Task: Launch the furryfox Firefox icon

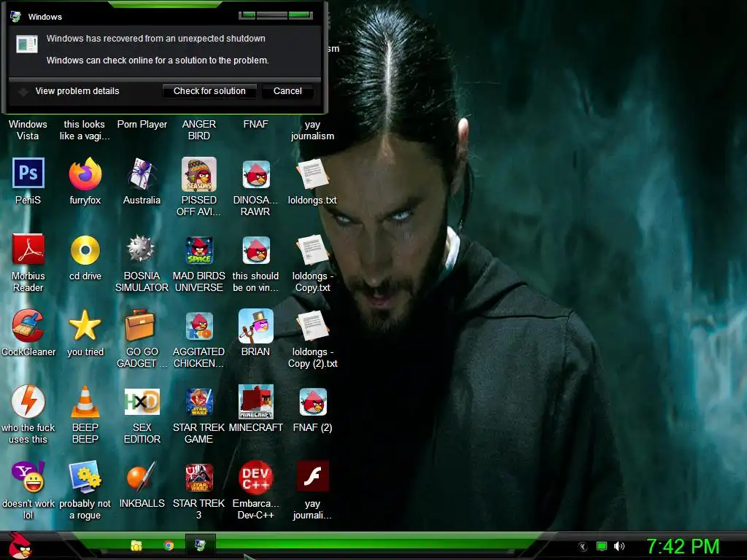Action: [85, 174]
